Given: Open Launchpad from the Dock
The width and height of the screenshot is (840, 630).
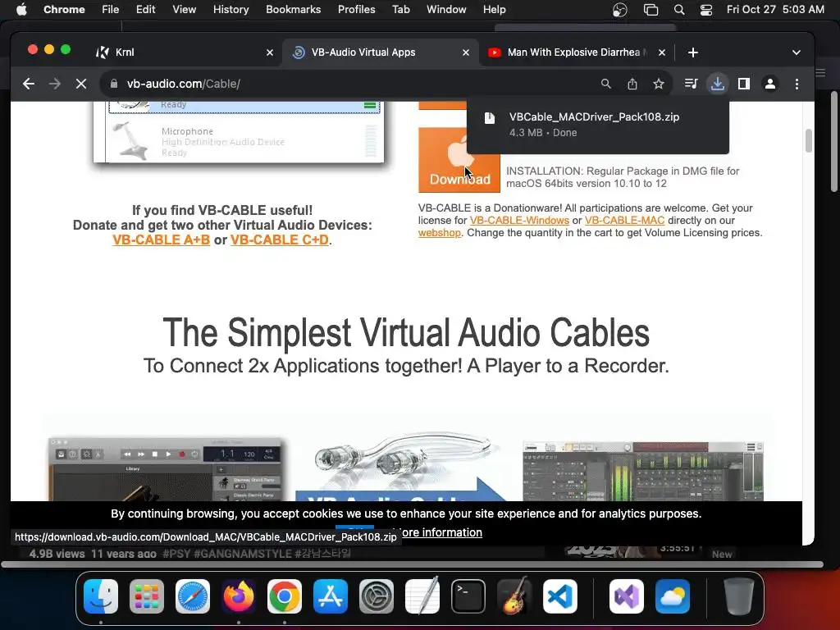Looking at the screenshot, I should click(147, 596).
